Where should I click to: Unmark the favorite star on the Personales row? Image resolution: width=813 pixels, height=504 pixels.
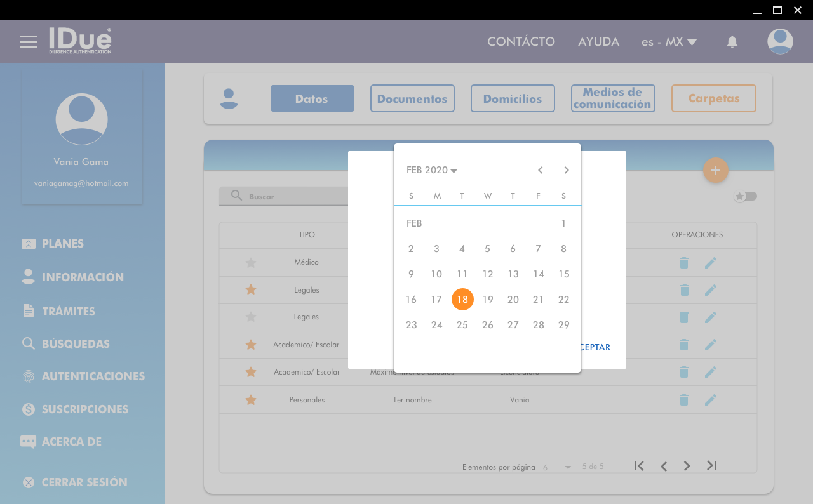251,400
